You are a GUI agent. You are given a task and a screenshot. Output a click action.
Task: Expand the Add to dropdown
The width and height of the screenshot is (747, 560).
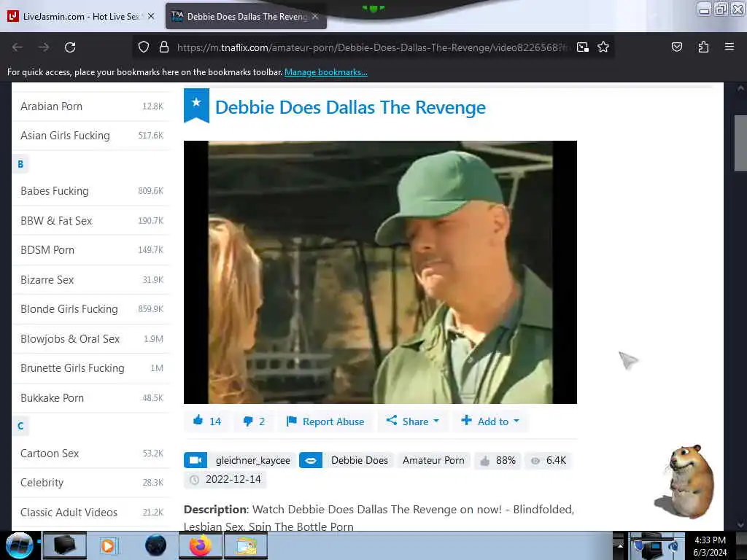coord(490,421)
